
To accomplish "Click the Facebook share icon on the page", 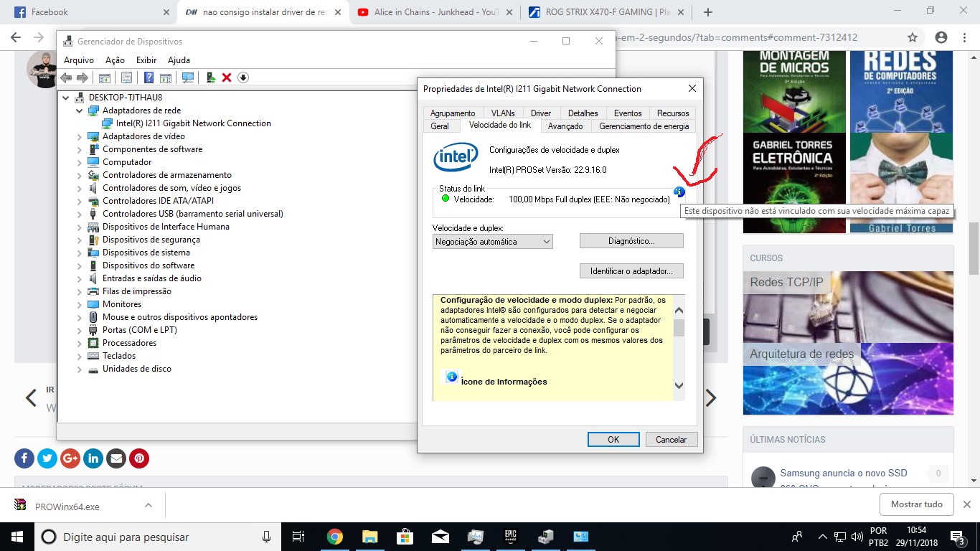I will click(x=24, y=458).
